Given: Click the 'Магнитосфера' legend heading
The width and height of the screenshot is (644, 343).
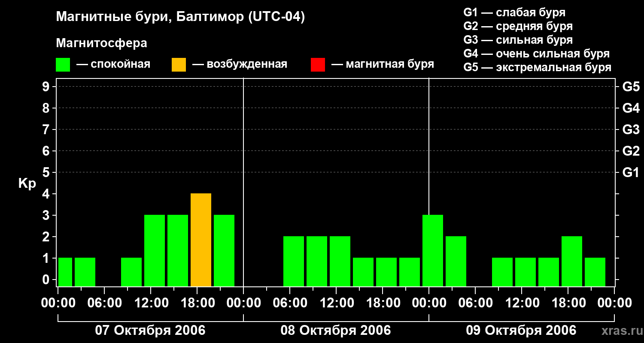Looking at the screenshot, I should pyautogui.click(x=101, y=43).
